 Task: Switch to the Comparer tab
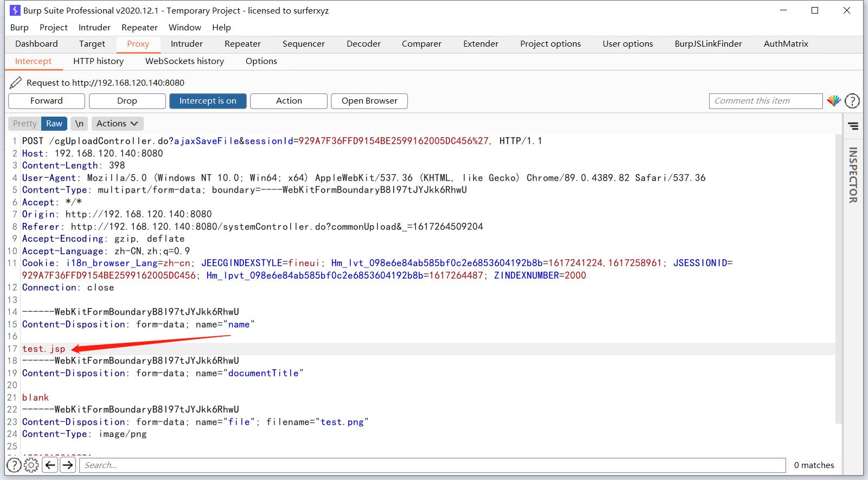(x=422, y=44)
